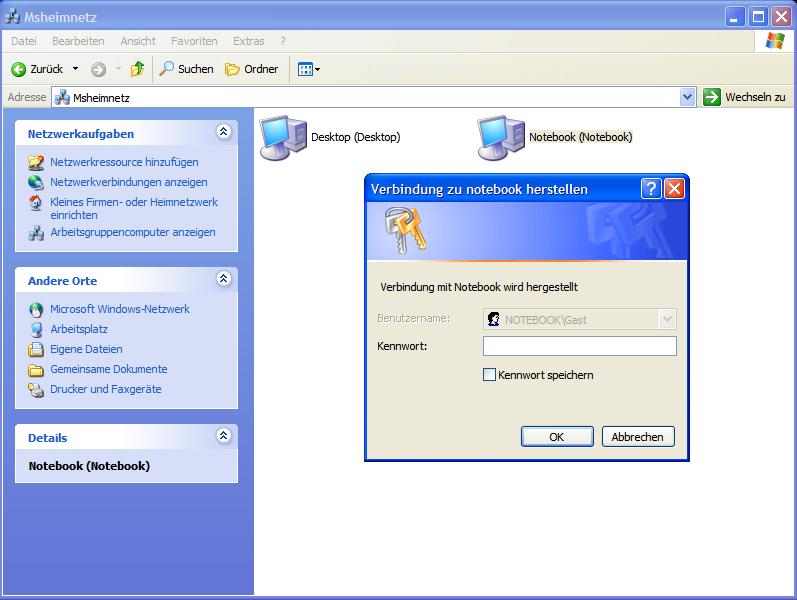Image resolution: width=797 pixels, height=600 pixels.
Task: Click the Arbeitsgruppencomputer icon
Action: click(36, 233)
